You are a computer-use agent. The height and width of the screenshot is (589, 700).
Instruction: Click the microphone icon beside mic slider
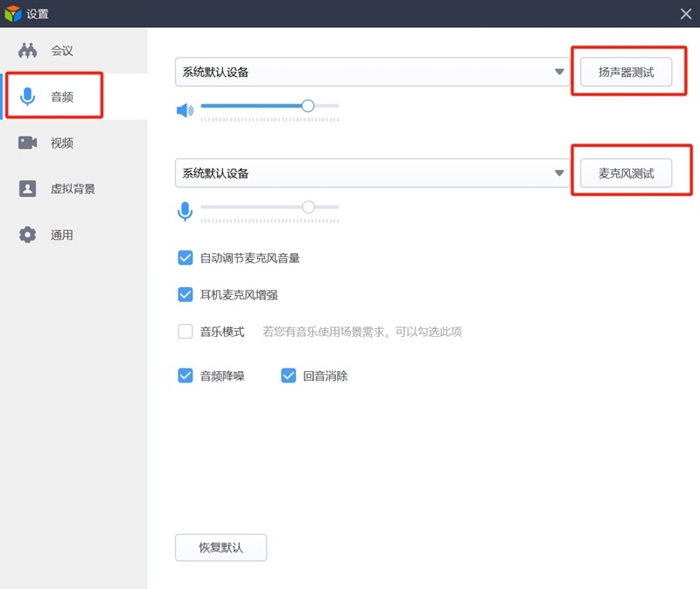(x=185, y=208)
